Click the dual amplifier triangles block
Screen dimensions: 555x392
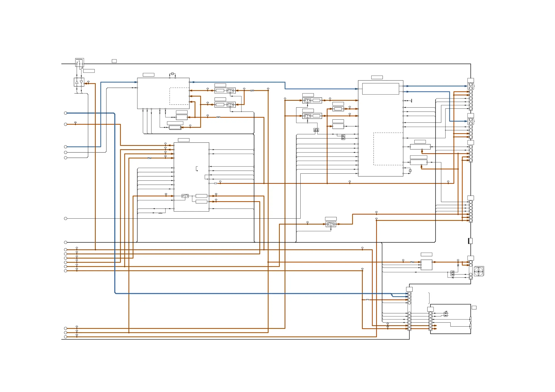click(x=79, y=82)
